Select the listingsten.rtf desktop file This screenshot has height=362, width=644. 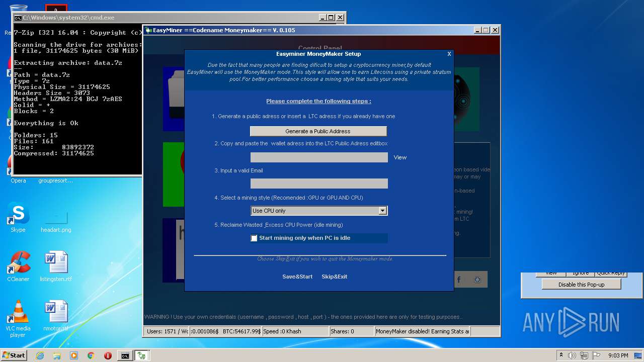56,266
